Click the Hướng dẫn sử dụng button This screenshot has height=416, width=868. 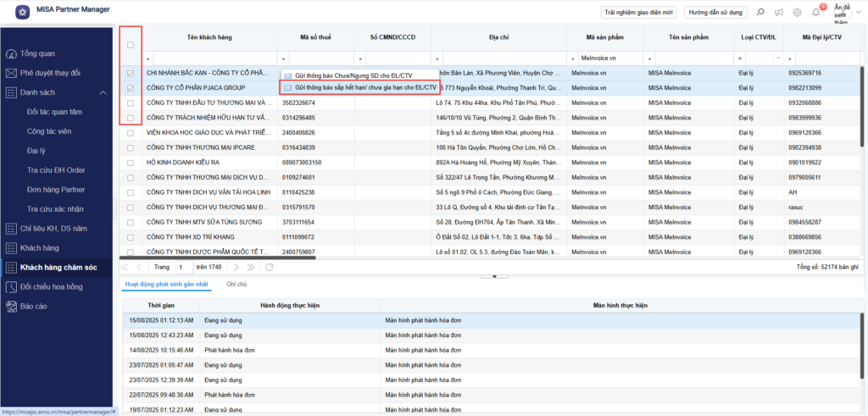click(x=716, y=13)
